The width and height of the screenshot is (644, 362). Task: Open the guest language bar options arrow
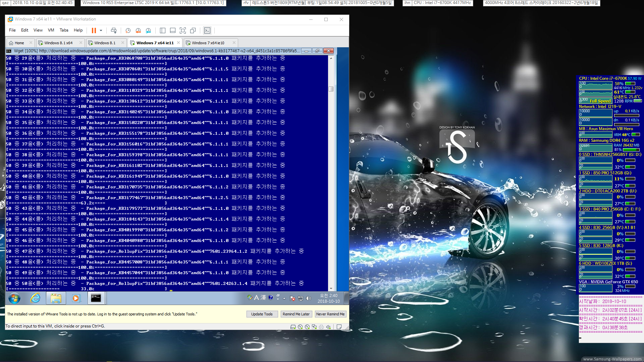(x=278, y=299)
